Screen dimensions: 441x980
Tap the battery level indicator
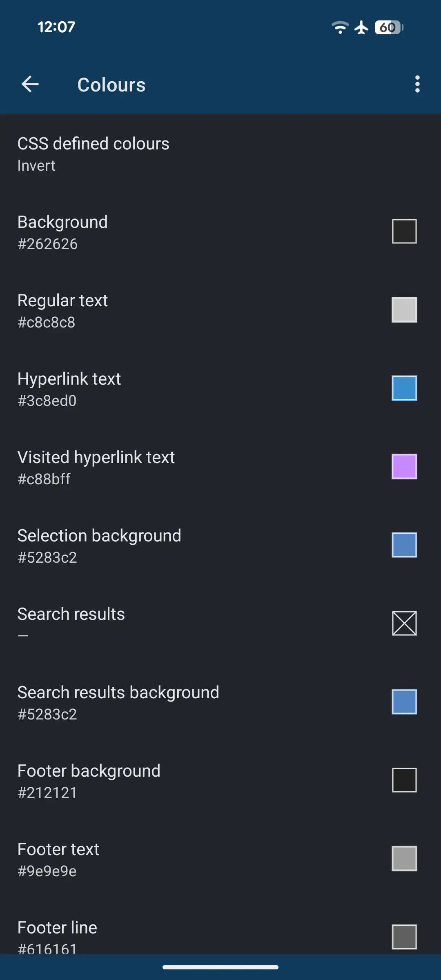[388, 27]
